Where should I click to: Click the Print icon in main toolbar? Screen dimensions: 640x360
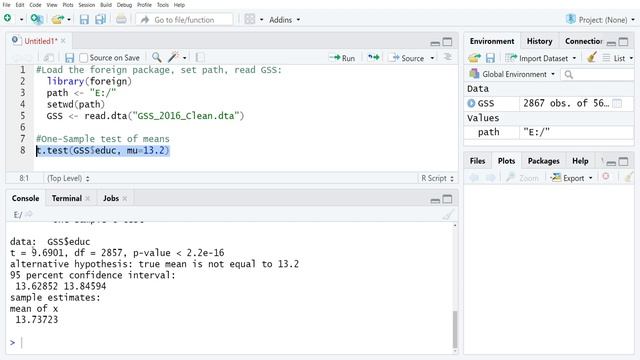click(121, 19)
